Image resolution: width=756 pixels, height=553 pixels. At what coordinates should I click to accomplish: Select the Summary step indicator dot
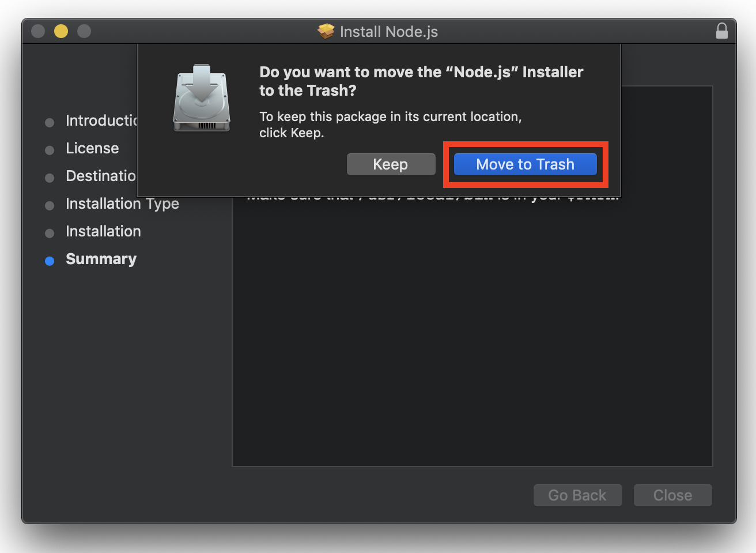tap(50, 261)
